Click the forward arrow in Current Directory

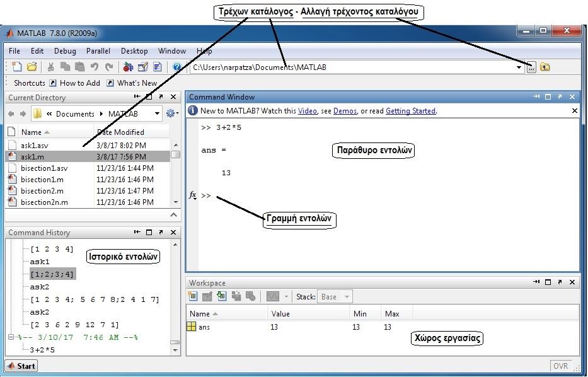tap(23, 113)
